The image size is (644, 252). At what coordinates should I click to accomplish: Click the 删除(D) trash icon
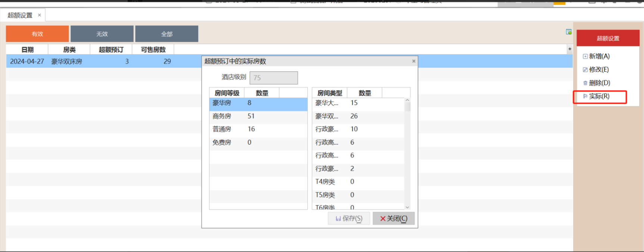pos(585,83)
